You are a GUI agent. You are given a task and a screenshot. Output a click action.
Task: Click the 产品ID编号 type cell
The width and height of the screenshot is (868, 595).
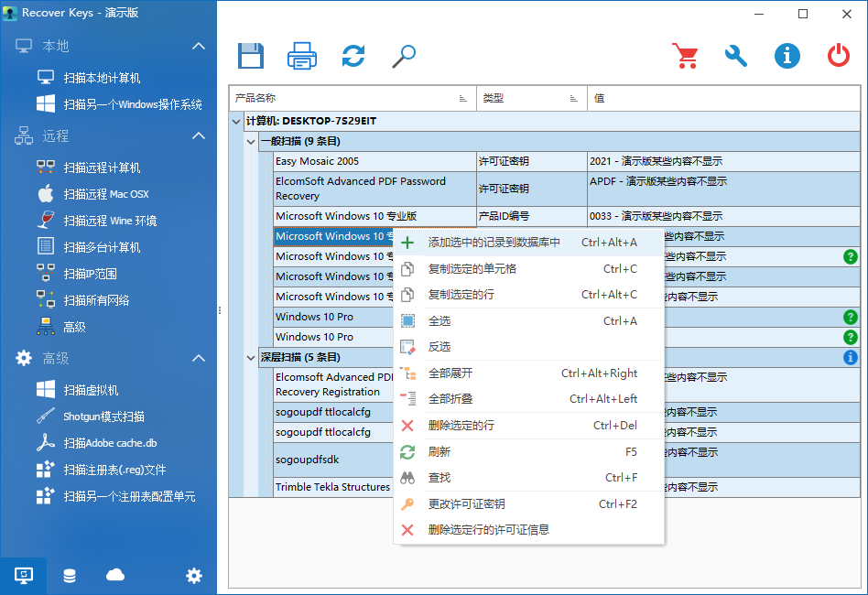(531, 216)
